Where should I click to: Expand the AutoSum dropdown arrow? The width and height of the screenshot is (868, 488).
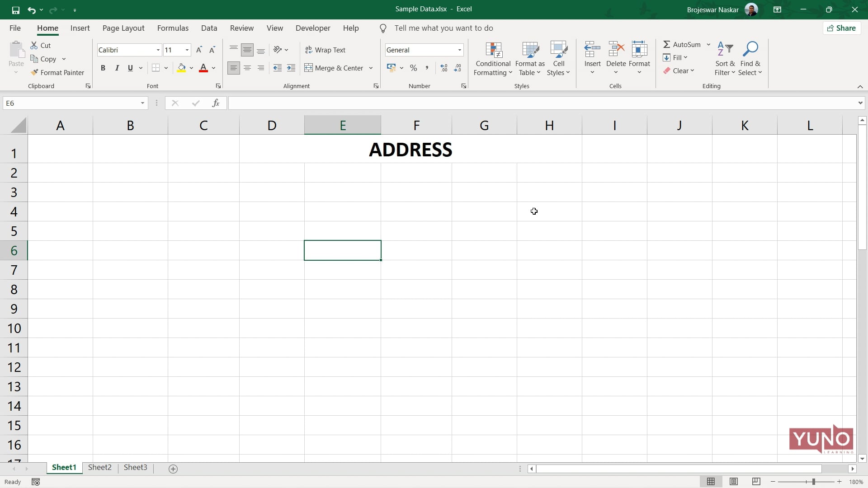coord(708,44)
